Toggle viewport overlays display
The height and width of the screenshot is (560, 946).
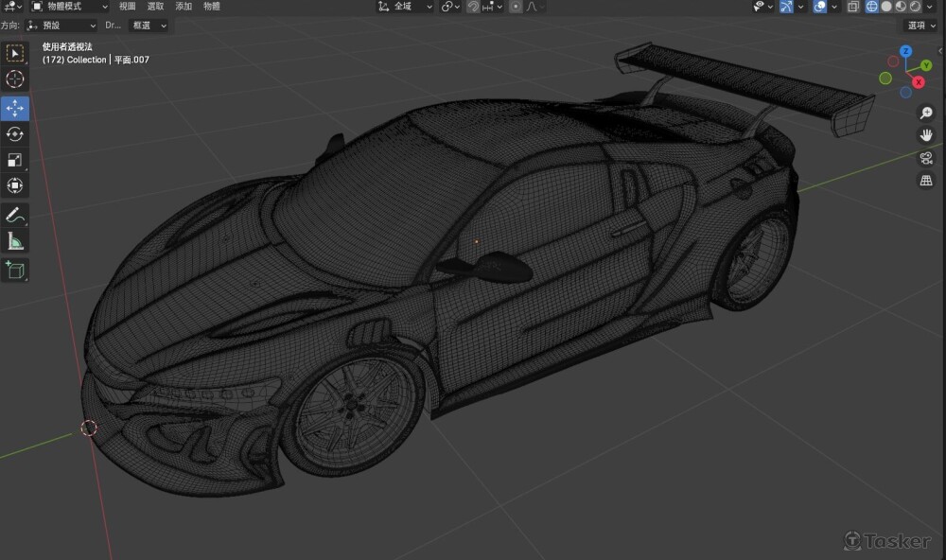coord(820,7)
